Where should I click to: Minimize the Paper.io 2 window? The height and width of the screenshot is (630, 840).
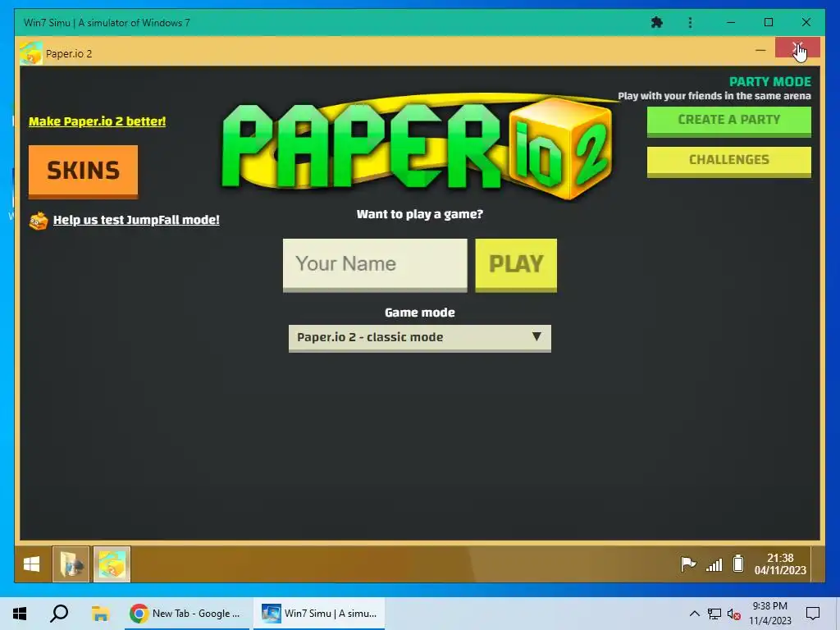point(760,50)
